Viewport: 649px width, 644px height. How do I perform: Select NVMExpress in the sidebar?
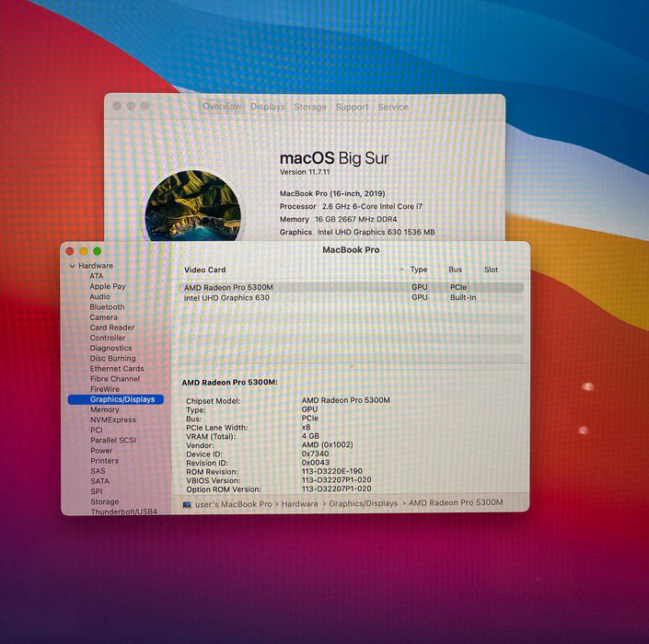113,420
